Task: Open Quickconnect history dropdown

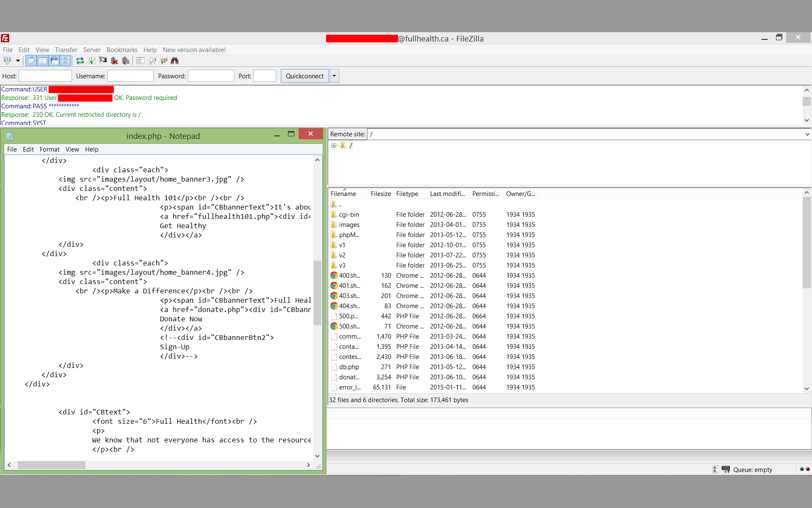Action: click(334, 76)
